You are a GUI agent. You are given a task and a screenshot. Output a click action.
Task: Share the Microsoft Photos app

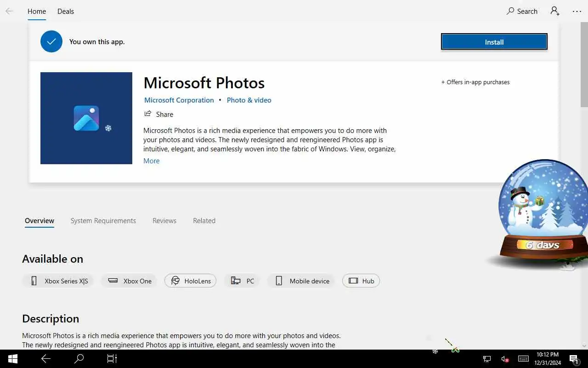(x=158, y=114)
